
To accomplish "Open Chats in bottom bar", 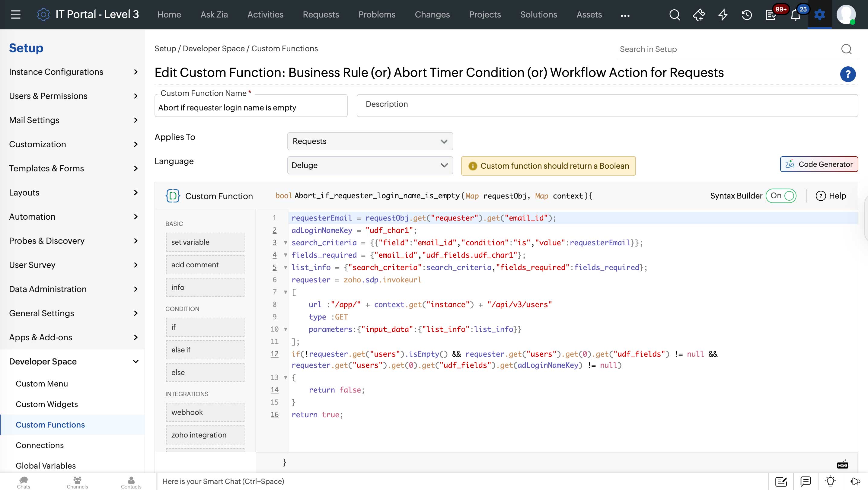I will tap(24, 482).
